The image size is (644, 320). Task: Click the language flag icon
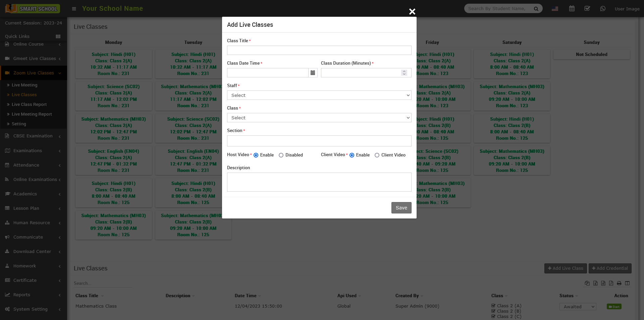tap(555, 9)
